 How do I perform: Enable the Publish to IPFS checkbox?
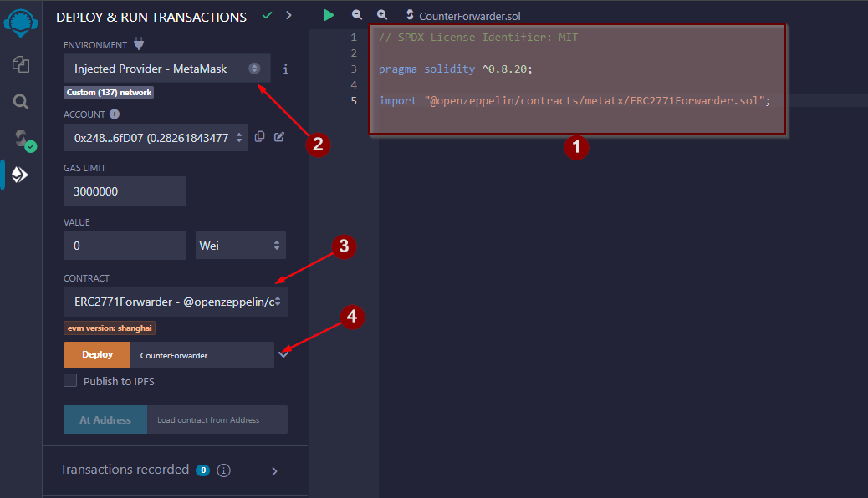70,381
